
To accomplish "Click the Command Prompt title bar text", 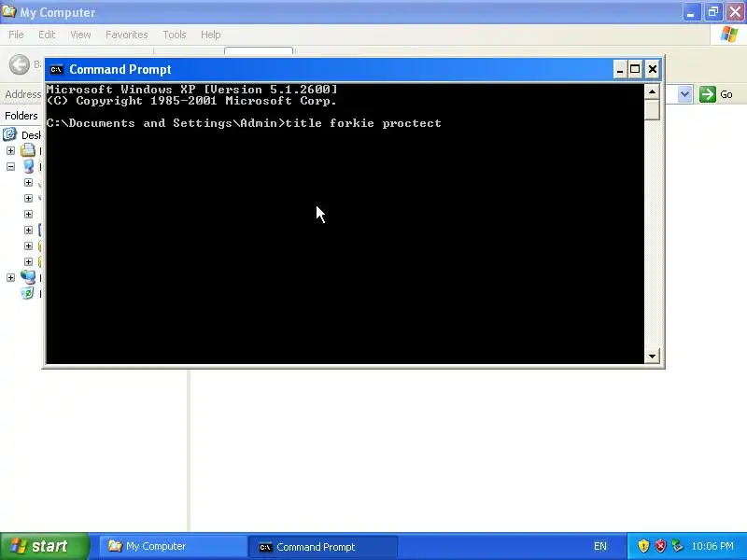I will tap(120, 69).
